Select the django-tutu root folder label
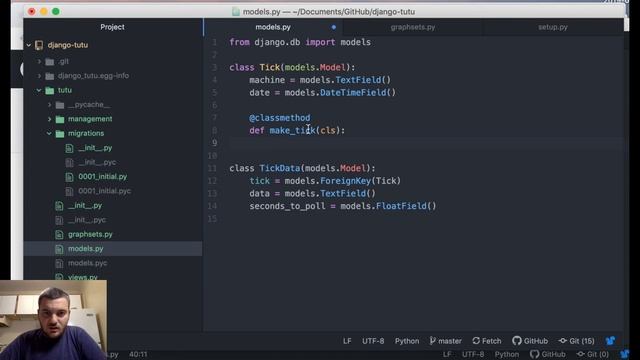This screenshot has width=640, height=360. point(67,45)
